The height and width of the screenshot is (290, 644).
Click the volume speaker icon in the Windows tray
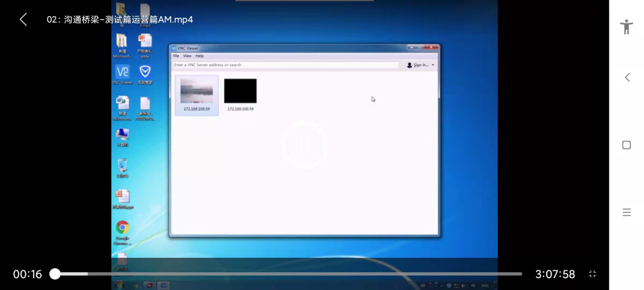coord(464,285)
